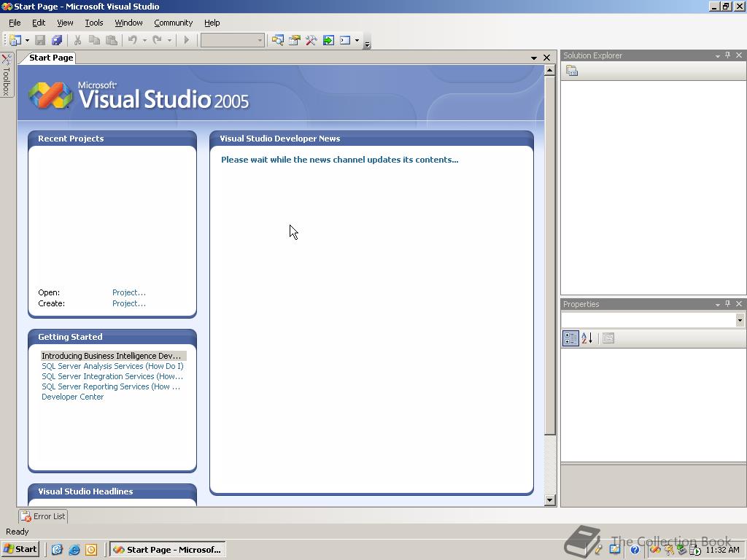Open the View menu
Screen dimensions: 747x560
(65, 23)
